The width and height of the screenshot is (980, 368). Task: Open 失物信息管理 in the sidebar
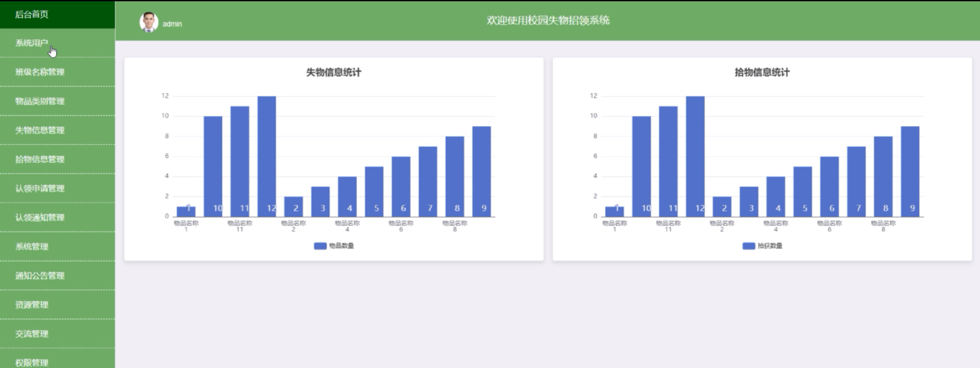40,130
